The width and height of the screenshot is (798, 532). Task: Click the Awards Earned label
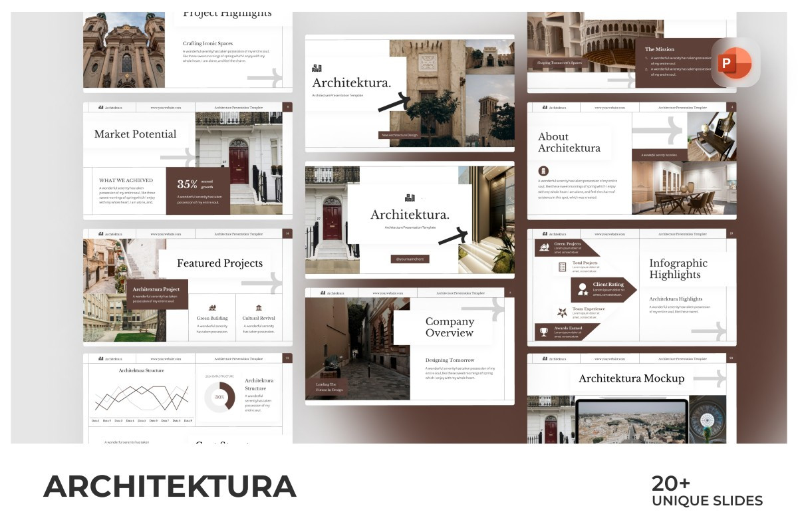pos(569,328)
